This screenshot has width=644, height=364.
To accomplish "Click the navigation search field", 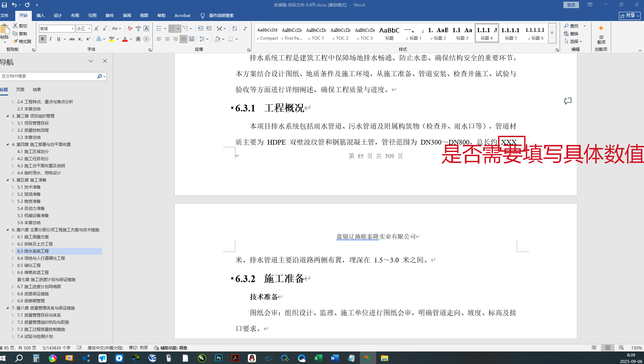I will click(48, 76).
